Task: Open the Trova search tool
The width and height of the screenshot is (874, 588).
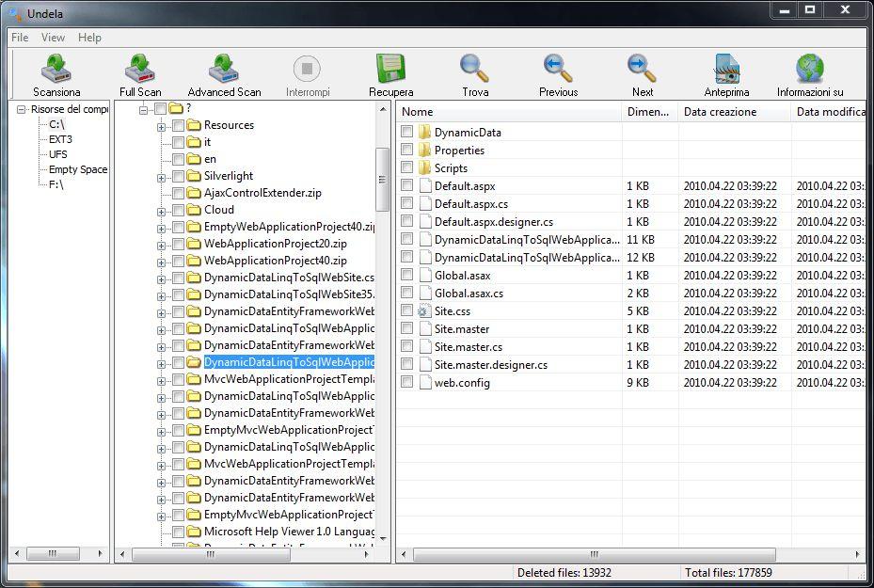Action: coord(475,71)
